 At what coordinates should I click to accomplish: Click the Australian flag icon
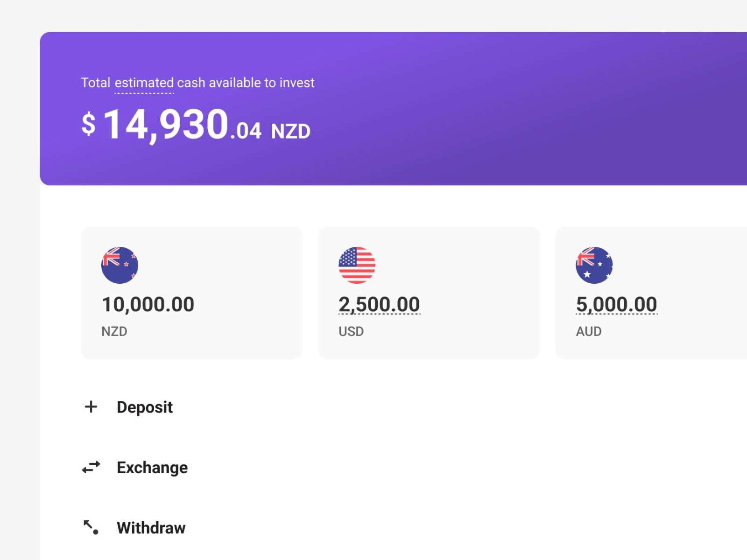[594, 265]
